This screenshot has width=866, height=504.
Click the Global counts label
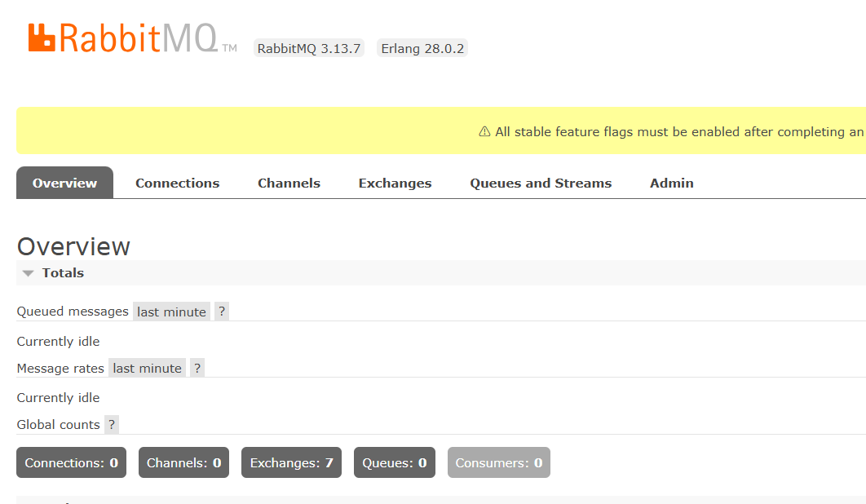(58, 424)
